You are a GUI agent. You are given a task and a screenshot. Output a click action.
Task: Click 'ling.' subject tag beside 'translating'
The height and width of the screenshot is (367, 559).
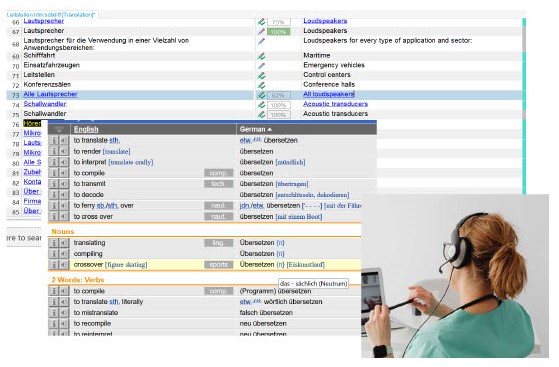(219, 243)
